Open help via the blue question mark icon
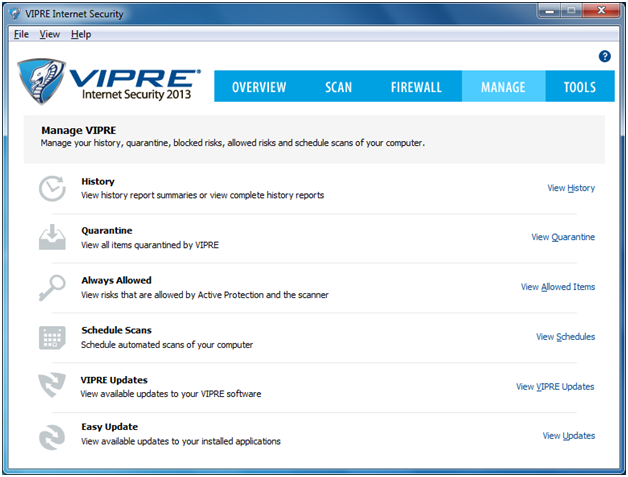Screen dimensions: 628x477 pyautogui.click(x=604, y=56)
